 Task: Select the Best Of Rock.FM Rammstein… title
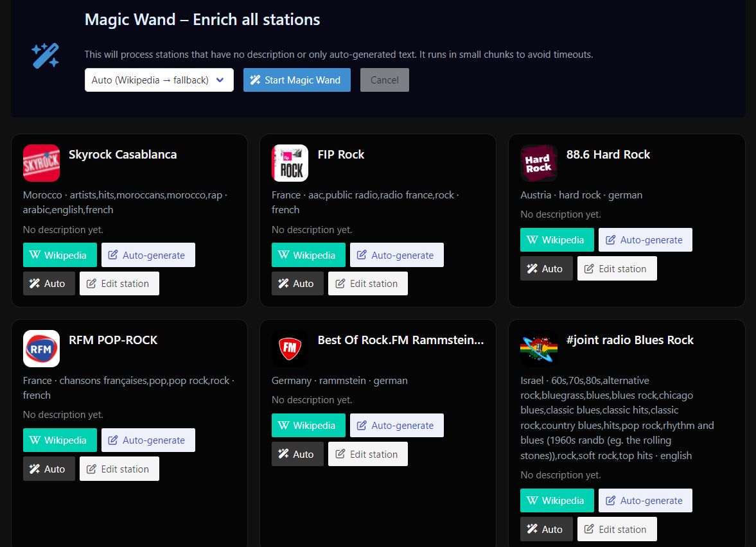click(401, 340)
